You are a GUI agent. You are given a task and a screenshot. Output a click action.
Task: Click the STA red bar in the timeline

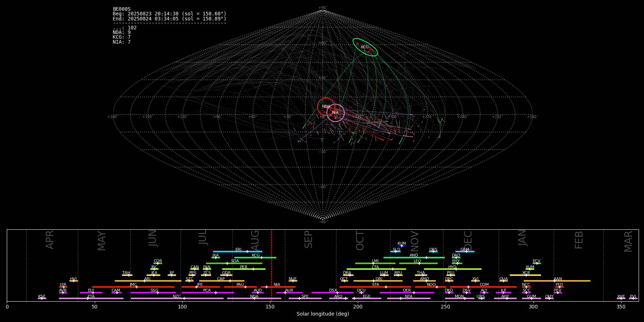(x=375, y=287)
